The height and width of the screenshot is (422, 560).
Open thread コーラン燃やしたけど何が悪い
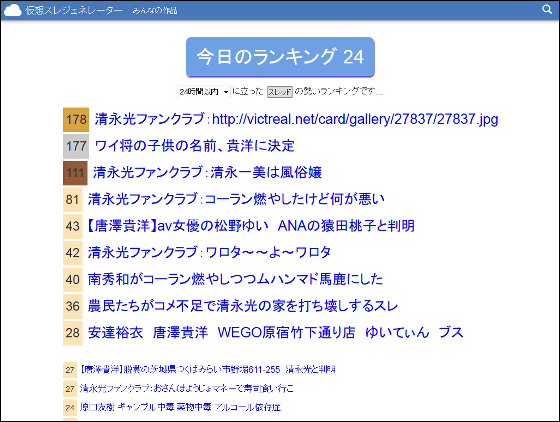pos(236,199)
